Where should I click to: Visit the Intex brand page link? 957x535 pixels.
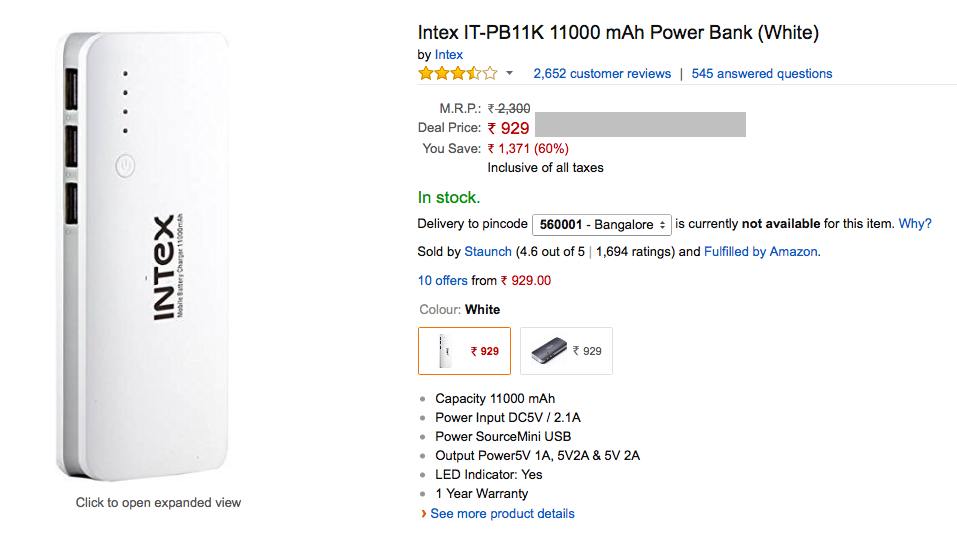pyautogui.click(x=449, y=54)
